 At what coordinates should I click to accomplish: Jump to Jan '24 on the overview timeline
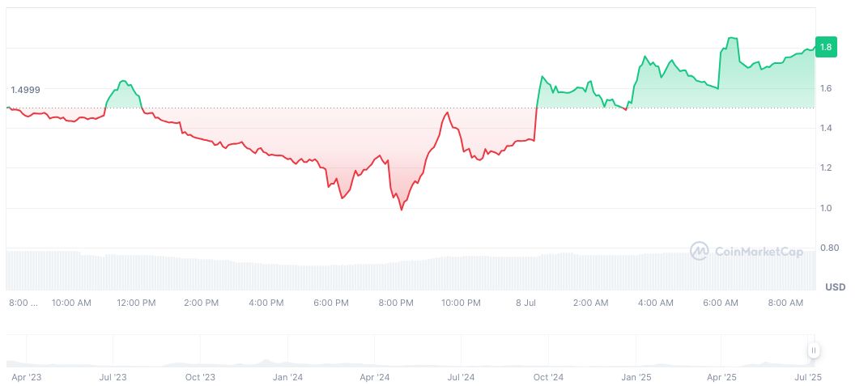(x=287, y=377)
